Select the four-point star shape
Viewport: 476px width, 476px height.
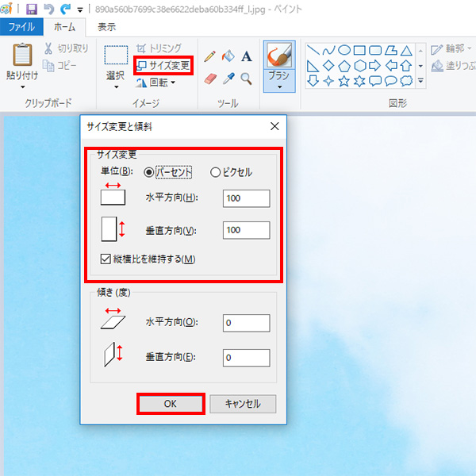pyautogui.click(x=328, y=81)
